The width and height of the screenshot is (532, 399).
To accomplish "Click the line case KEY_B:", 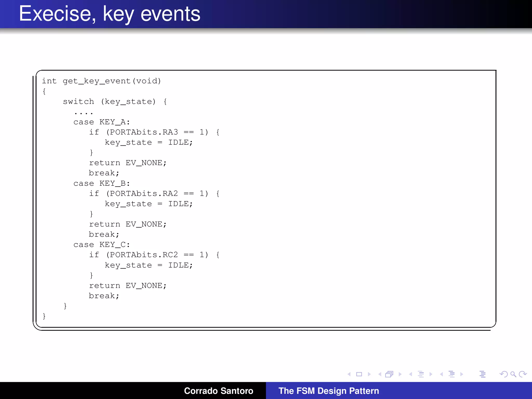I will [102, 183].
